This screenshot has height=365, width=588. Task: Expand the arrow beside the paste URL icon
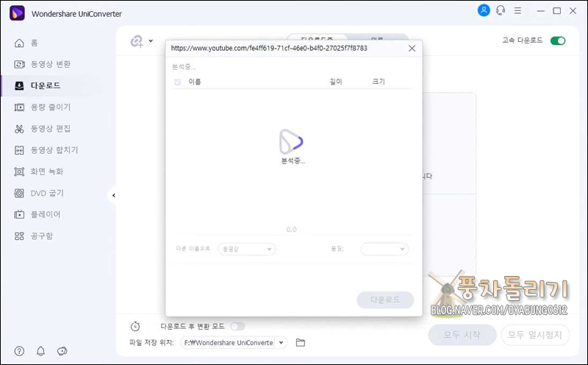click(151, 40)
